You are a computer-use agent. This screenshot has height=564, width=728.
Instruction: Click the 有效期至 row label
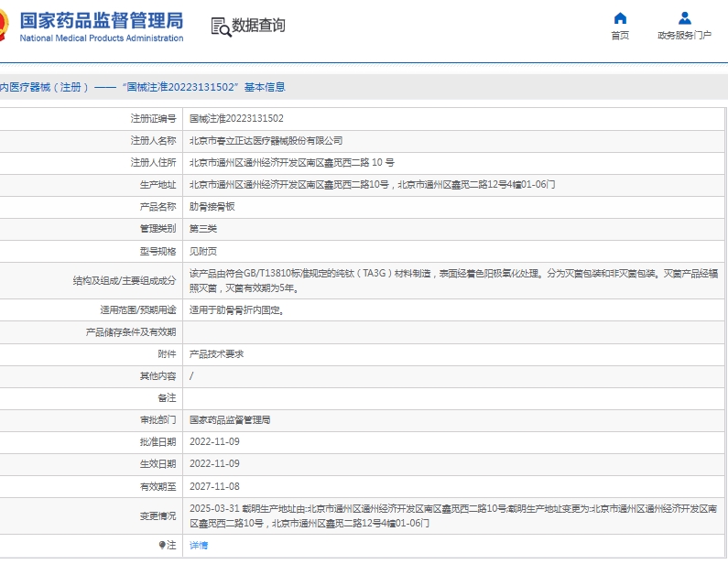pyautogui.click(x=158, y=486)
